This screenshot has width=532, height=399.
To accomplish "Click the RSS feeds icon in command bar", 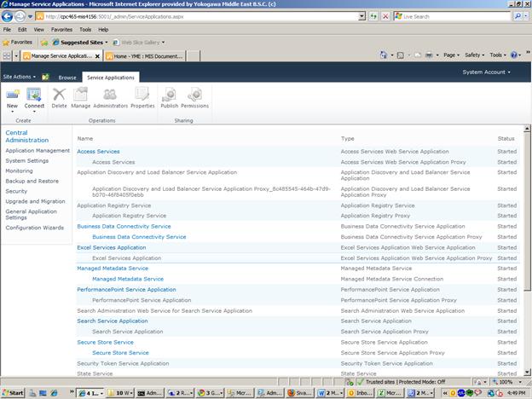I will tap(401, 55).
